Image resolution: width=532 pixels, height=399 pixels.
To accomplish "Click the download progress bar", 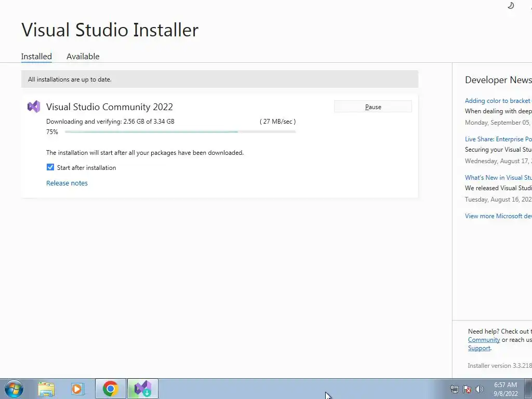I will click(180, 131).
